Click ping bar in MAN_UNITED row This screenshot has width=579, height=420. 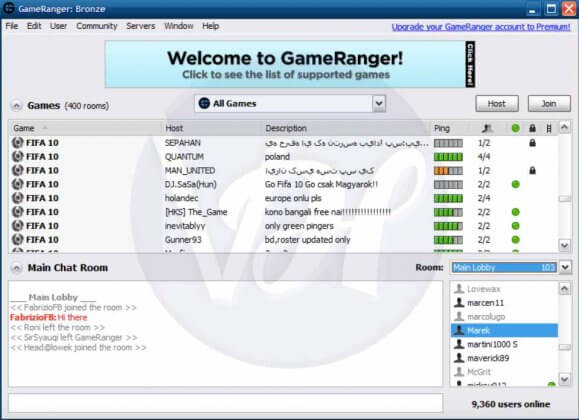(448, 171)
